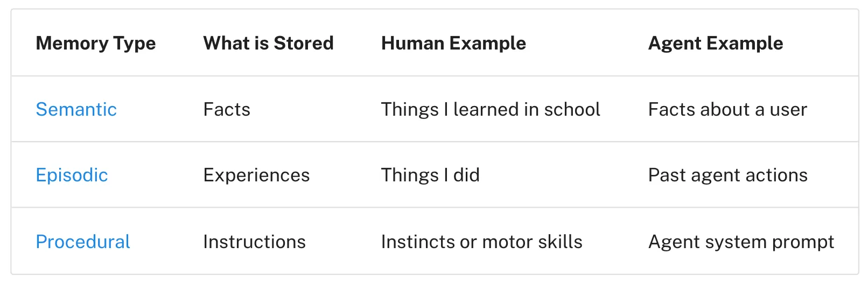Click the 'Facts about a user' cell
868x282 pixels.
point(727,109)
